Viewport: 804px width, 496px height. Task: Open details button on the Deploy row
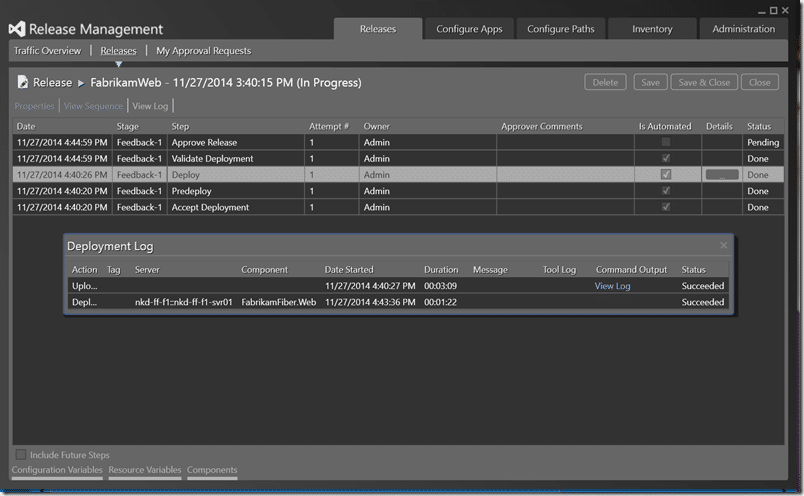point(722,175)
